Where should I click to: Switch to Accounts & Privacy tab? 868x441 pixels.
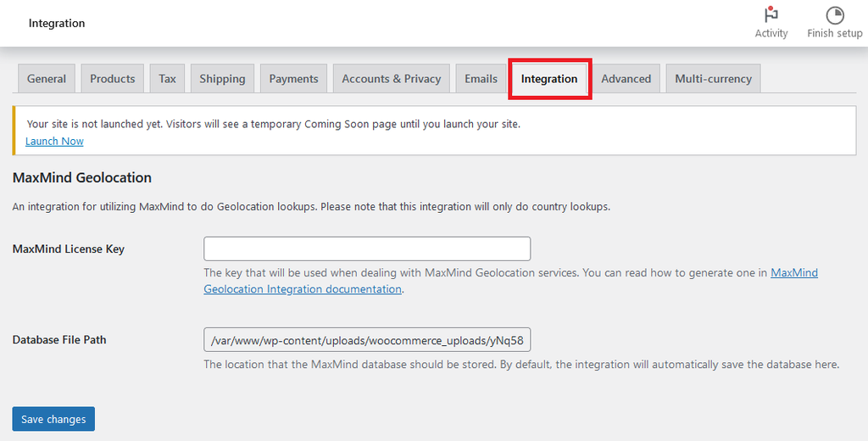[x=391, y=79]
